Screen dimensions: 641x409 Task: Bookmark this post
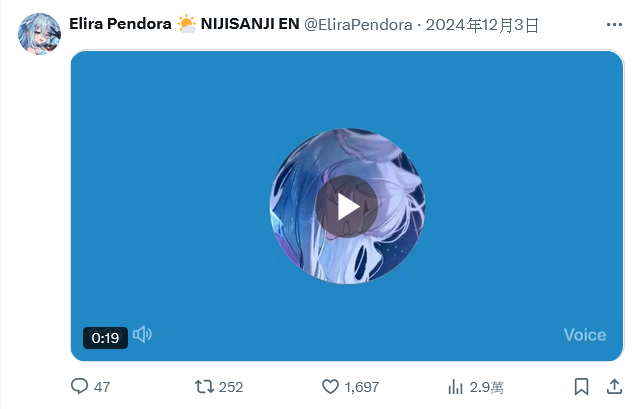pos(581,387)
